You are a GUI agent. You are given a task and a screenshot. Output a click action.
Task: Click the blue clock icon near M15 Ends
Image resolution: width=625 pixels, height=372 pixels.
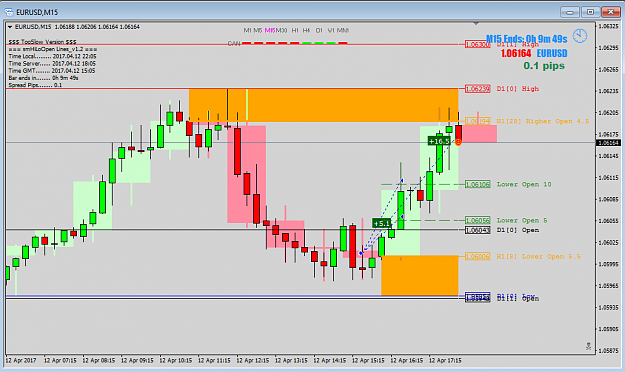pyautogui.click(x=580, y=36)
